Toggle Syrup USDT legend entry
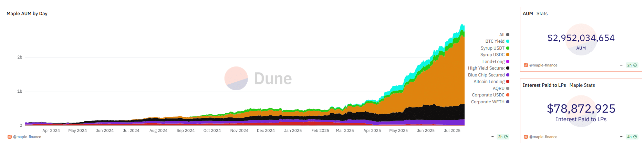 (495, 48)
